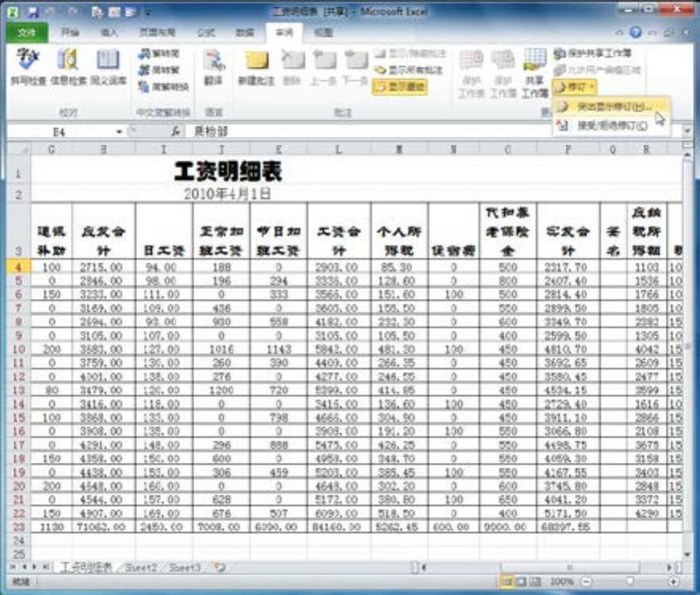The image size is (700, 595).
Task: Click the zoom in plus button
Action: pyautogui.click(x=673, y=581)
